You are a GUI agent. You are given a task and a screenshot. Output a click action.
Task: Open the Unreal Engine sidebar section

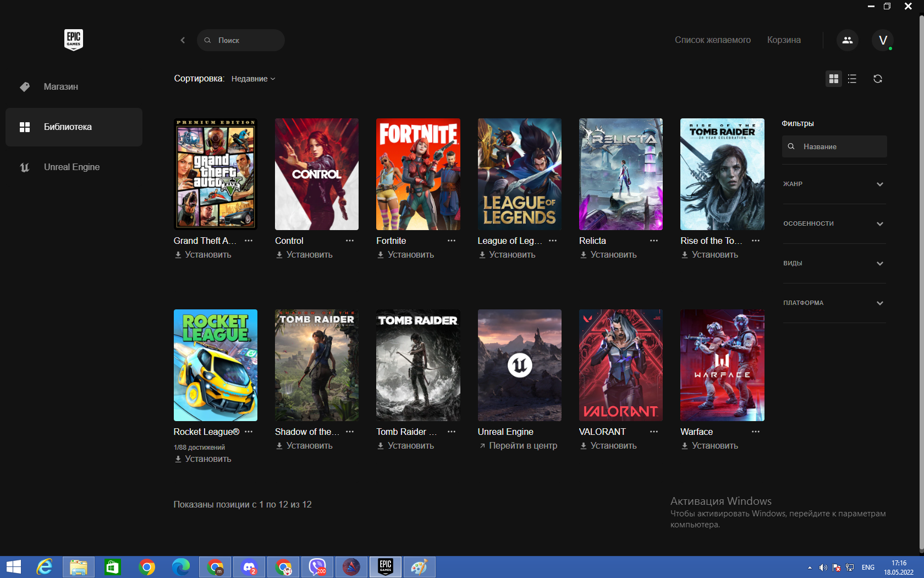[x=74, y=167]
